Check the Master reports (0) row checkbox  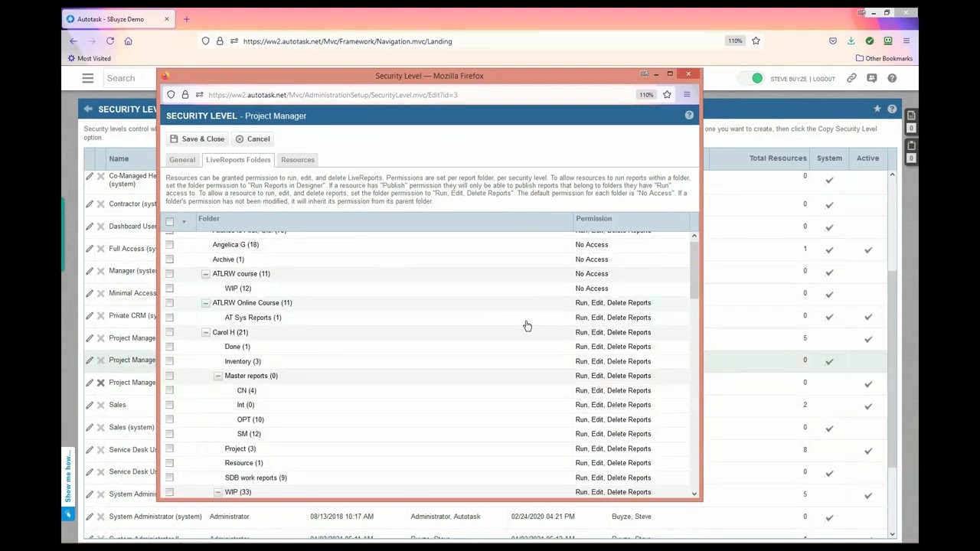[x=170, y=376]
